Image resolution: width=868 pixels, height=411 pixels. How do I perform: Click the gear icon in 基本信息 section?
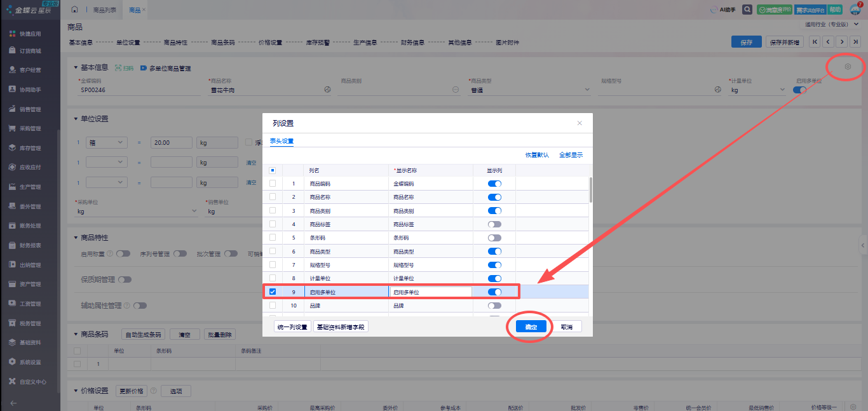847,67
